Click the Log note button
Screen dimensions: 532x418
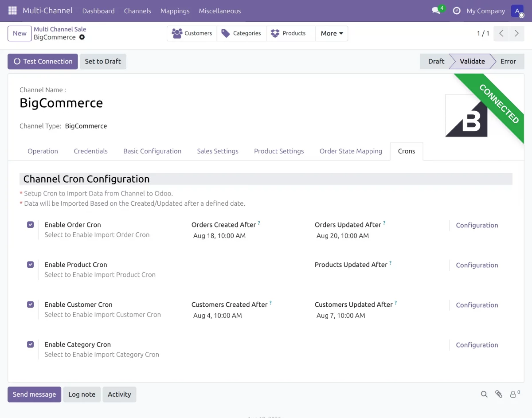click(x=82, y=394)
